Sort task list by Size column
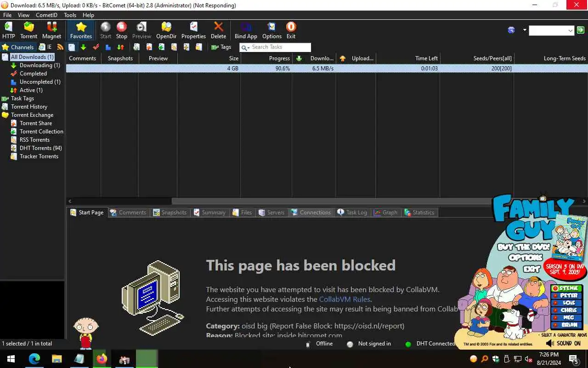Viewport: 588px width, 368px height. [x=209, y=58]
